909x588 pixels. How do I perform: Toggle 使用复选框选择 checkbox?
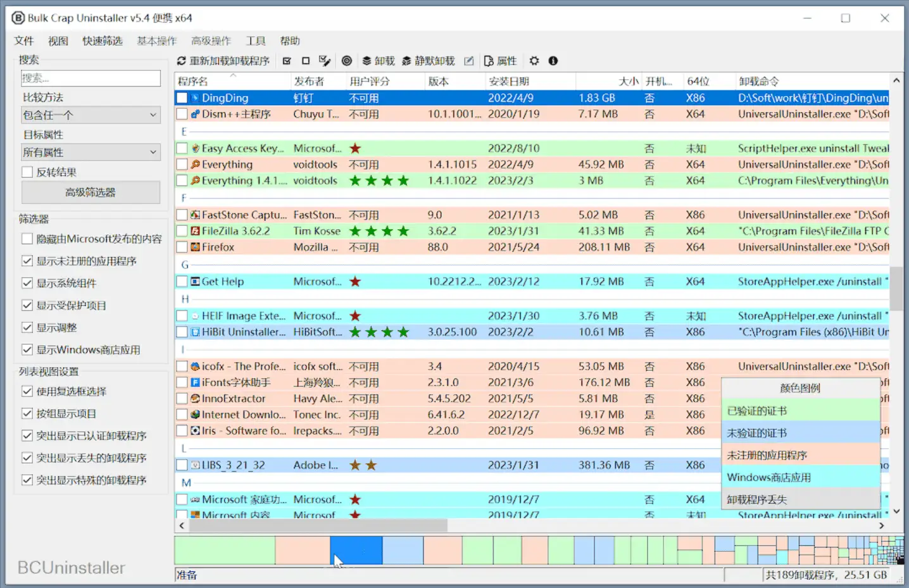(27, 391)
